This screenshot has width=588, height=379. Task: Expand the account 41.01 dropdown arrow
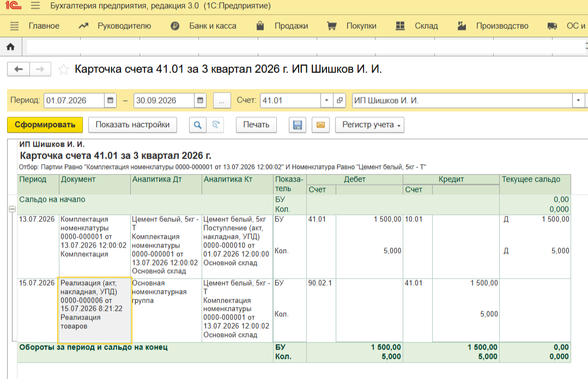326,100
